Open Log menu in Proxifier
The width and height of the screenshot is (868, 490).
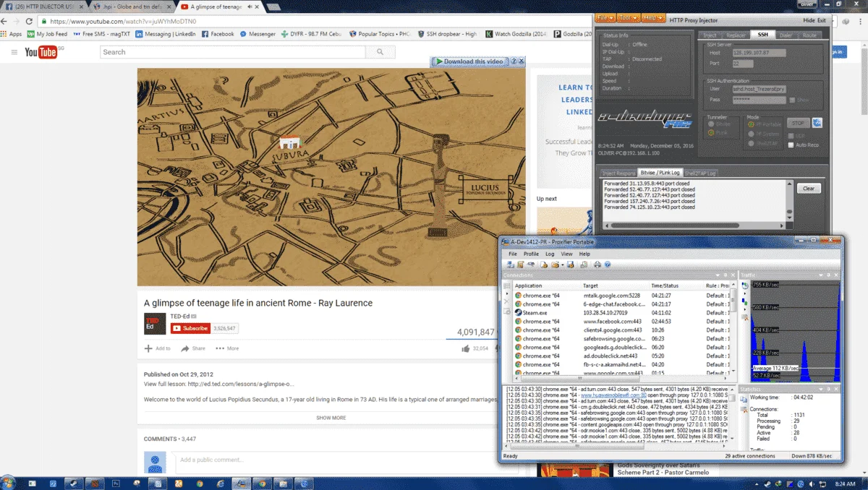(x=550, y=254)
